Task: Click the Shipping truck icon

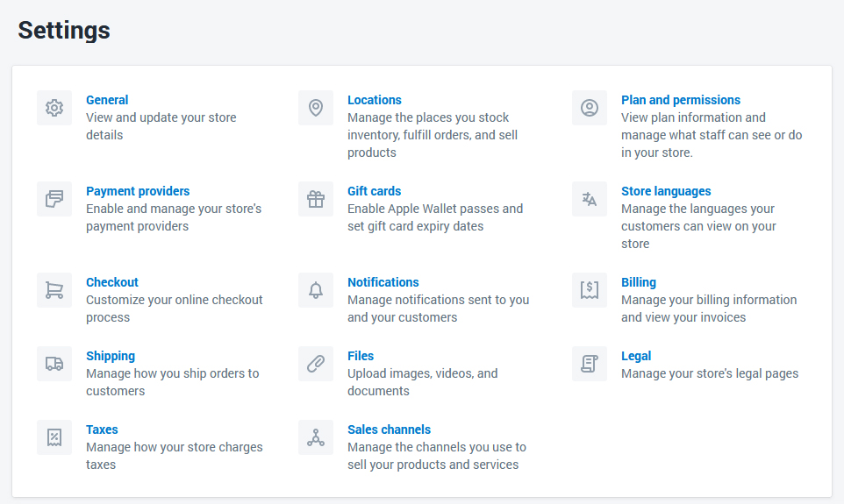Action: (54, 364)
